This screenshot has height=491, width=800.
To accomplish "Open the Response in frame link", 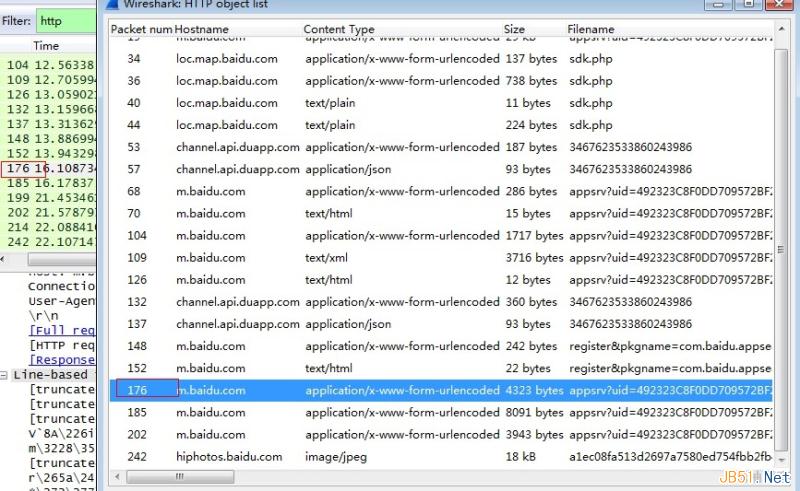I will coord(62,360).
